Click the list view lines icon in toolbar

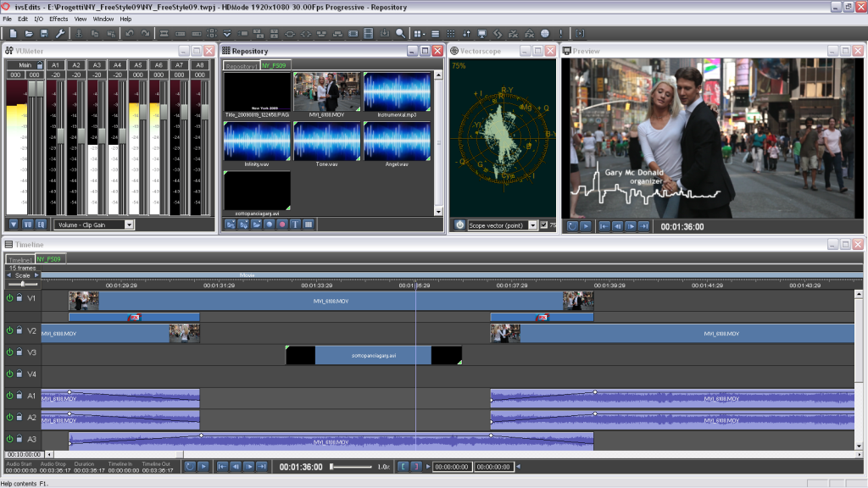(436, 34)
